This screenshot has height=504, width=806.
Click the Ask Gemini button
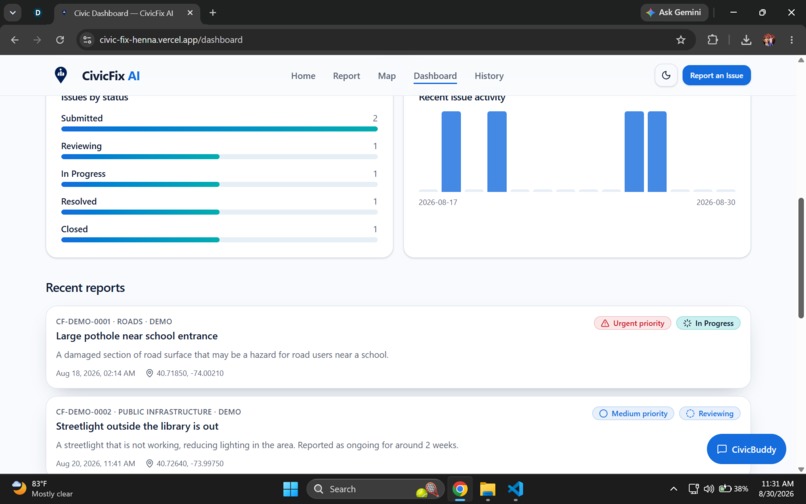(674, 12)
